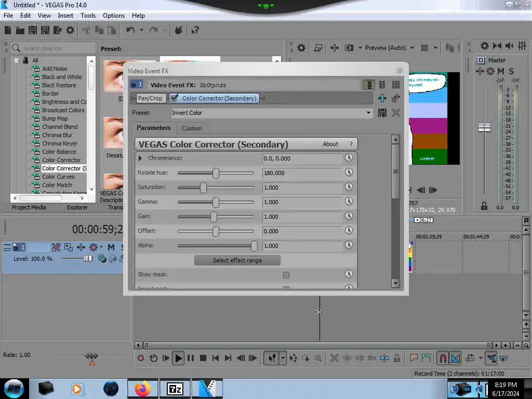Open the Insert menu
The image size is (532, 399).
click(65, 16)
